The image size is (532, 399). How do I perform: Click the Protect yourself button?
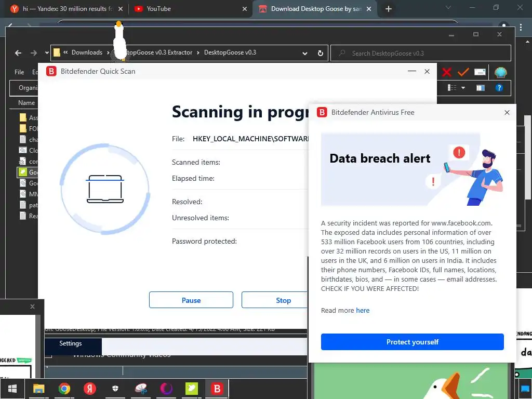click(412, 342)
